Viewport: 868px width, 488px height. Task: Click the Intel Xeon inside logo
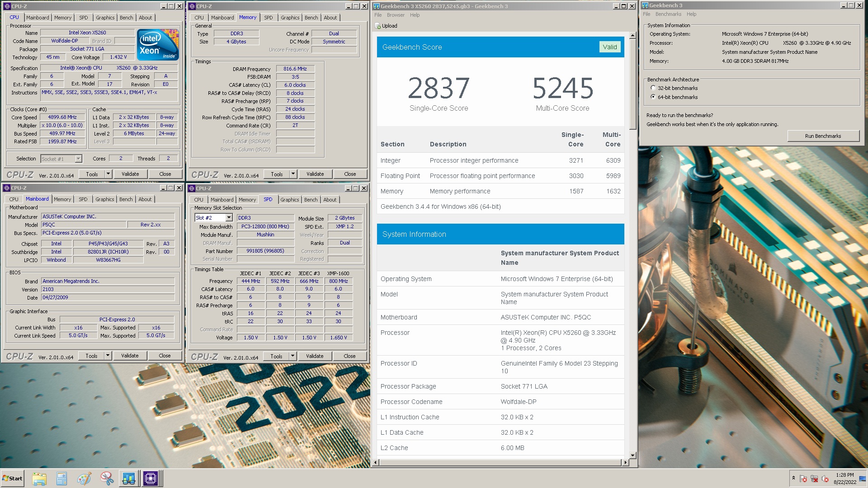point(158,44)
